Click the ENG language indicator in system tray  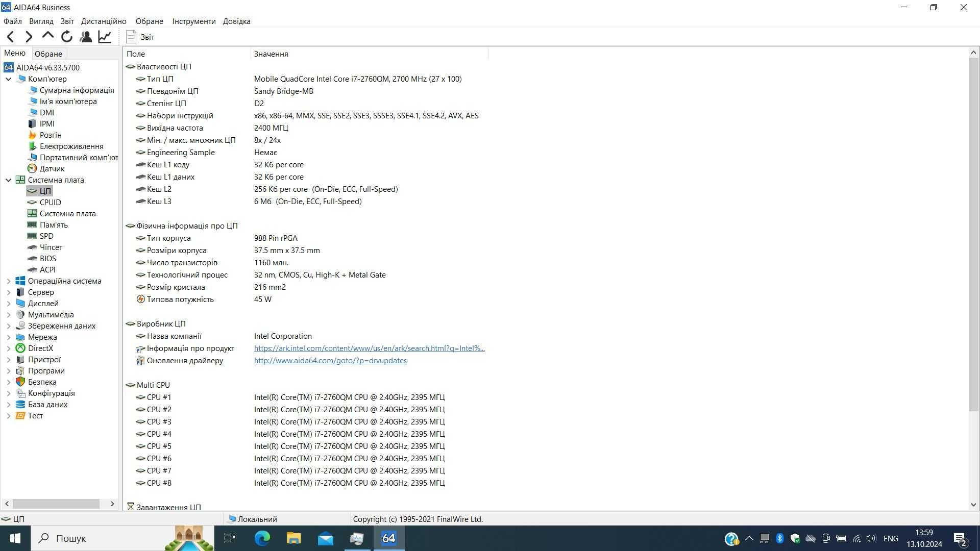pyautogui.click(x=891, y=538)
